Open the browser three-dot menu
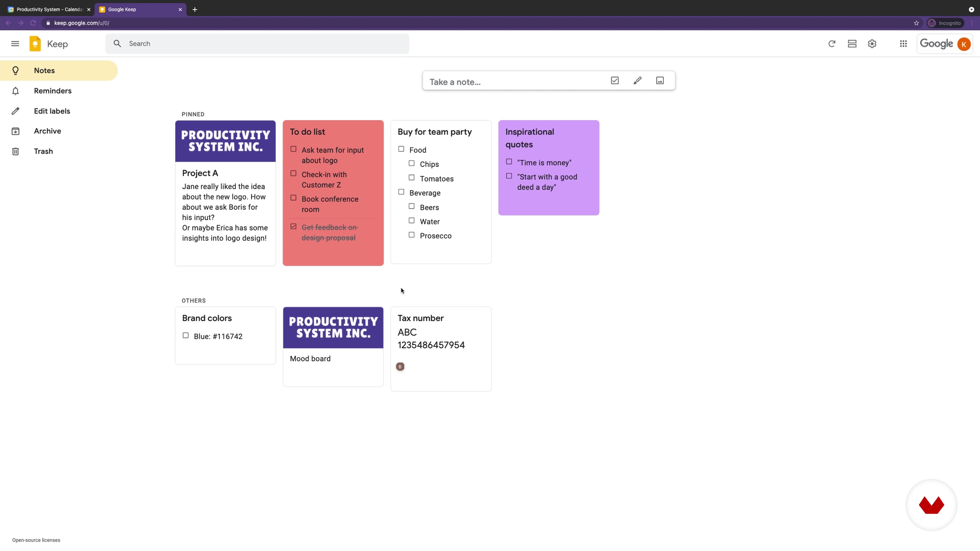Screen dimensions: 980x551 coord(972,23)
